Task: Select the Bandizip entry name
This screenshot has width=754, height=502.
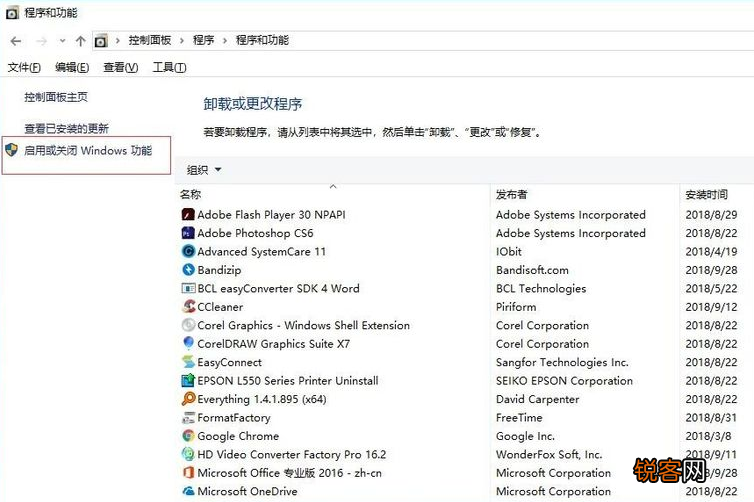Action: tap(219, 270)
